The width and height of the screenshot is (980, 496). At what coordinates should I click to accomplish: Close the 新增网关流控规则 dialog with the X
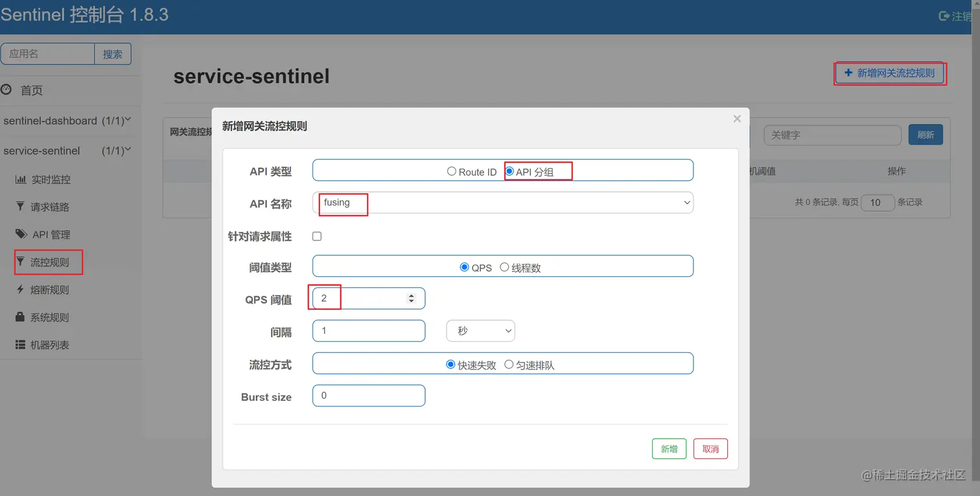pyautogui.click(x=737, y=119)
